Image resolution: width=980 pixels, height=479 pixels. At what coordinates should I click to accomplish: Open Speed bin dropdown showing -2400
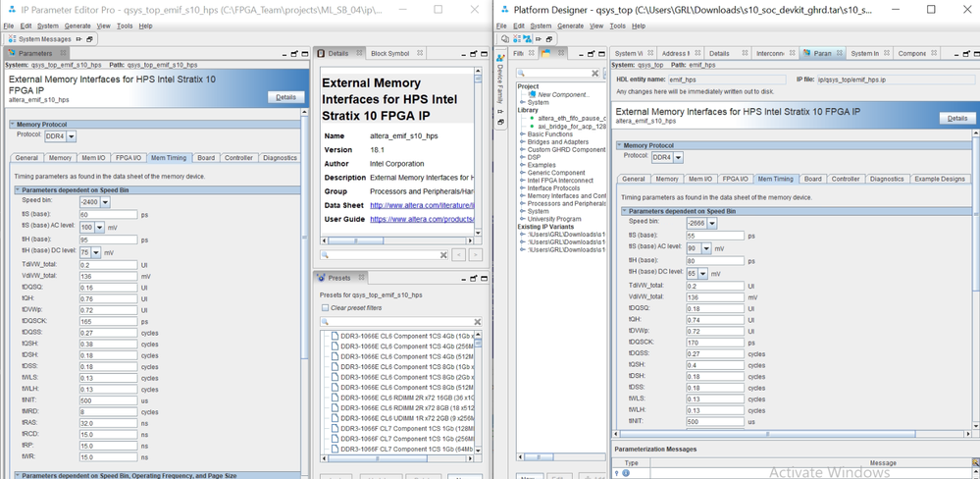[105, 202]
